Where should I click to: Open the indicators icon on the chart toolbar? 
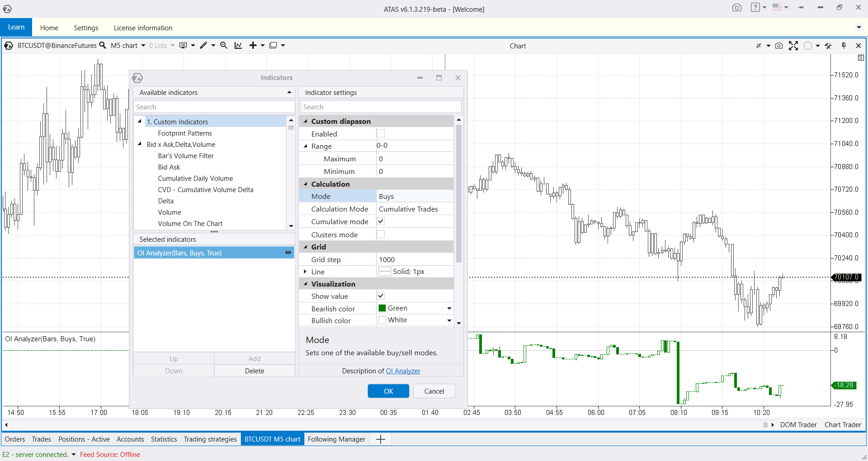point(238,45)
